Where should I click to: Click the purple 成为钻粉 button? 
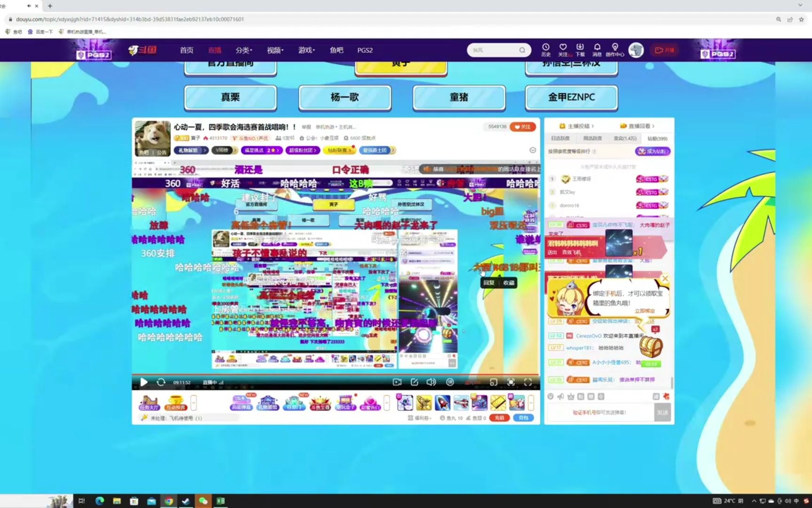click(653, 151)
